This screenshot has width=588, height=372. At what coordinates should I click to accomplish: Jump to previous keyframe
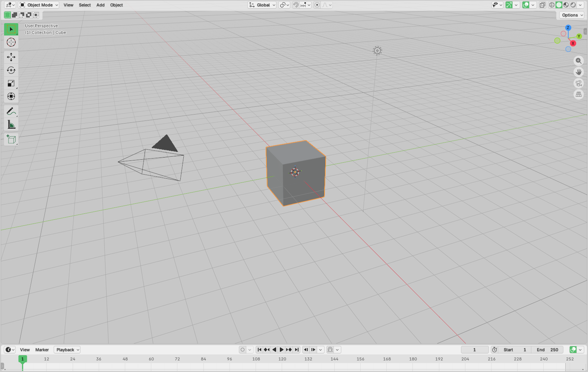[x=267, y=350]
